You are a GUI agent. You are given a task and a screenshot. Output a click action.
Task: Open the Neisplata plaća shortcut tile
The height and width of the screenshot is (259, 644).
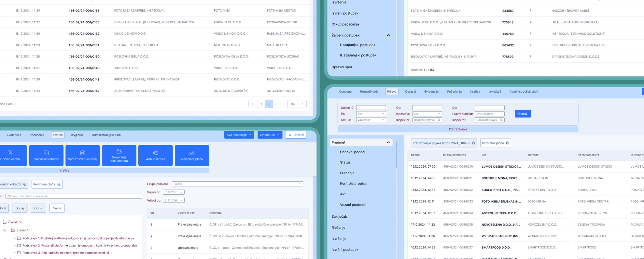pos(192,155)
